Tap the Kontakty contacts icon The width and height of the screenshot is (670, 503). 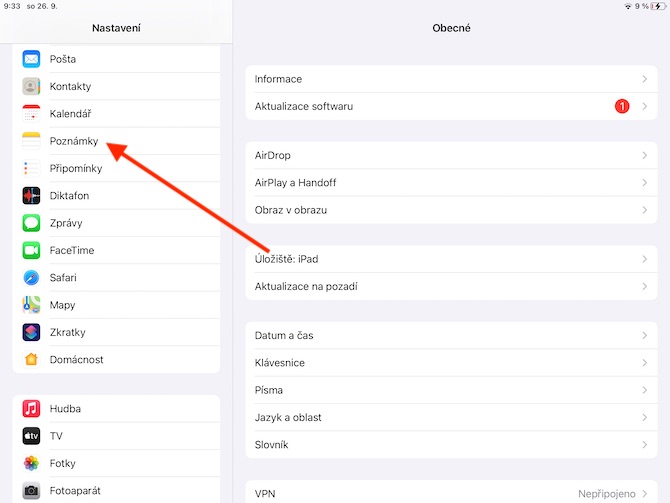[31, 86]
